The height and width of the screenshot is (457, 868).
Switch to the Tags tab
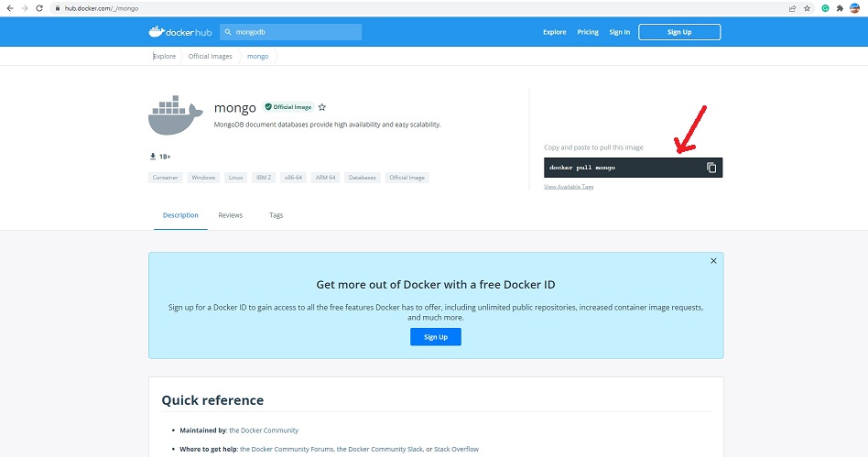click(276, 215)
